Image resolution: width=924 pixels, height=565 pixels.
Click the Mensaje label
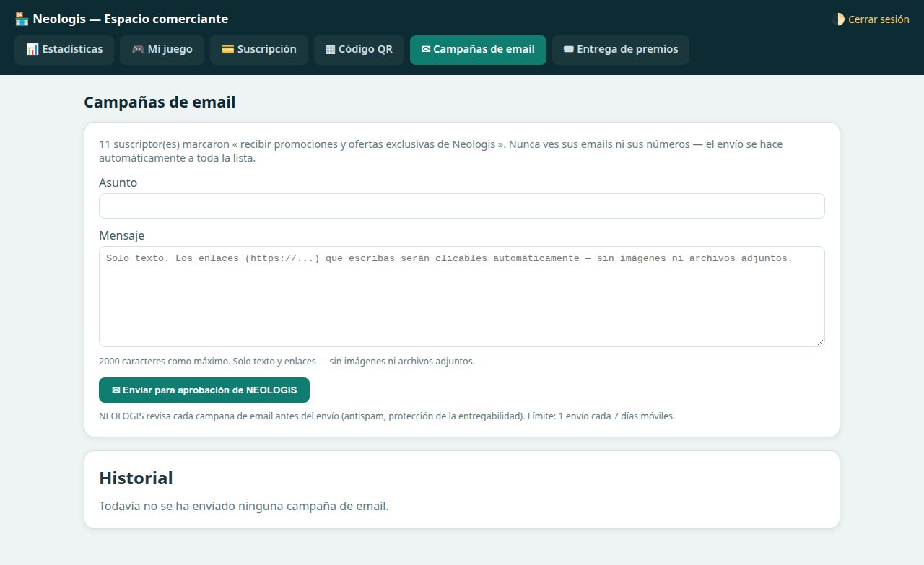click(121, 235)
